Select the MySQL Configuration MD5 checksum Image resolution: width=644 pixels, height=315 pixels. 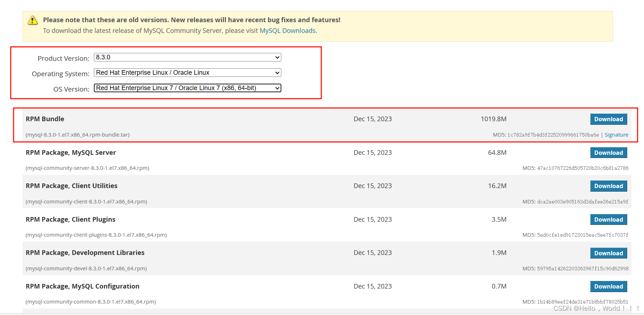(583, 302)
